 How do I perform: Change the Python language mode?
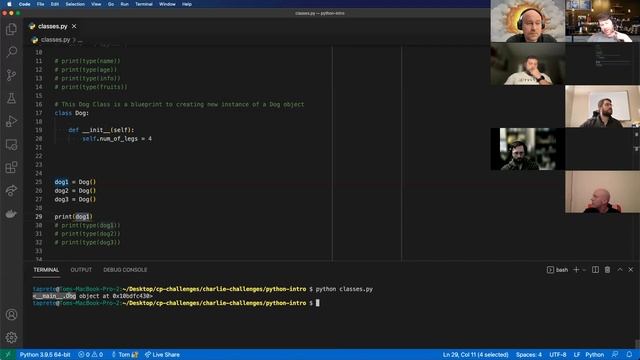tap(594, 355)
